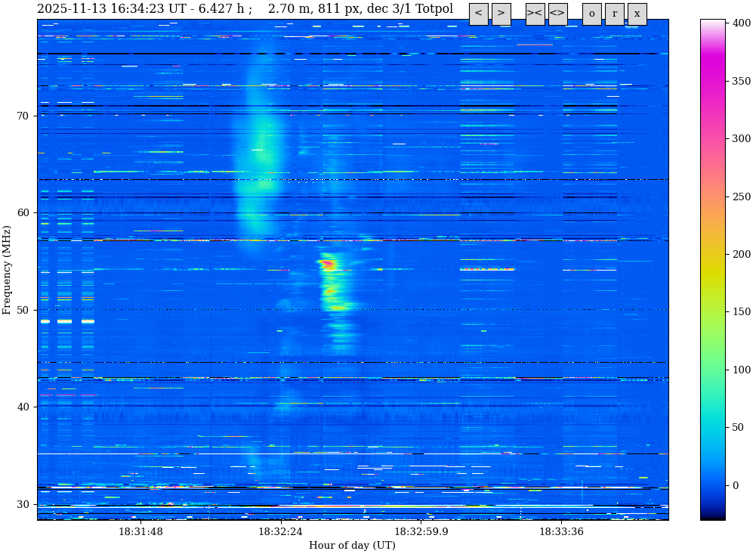Click the white streak near 49 MHz
756x554 pixels.
[x=65, y=321]
